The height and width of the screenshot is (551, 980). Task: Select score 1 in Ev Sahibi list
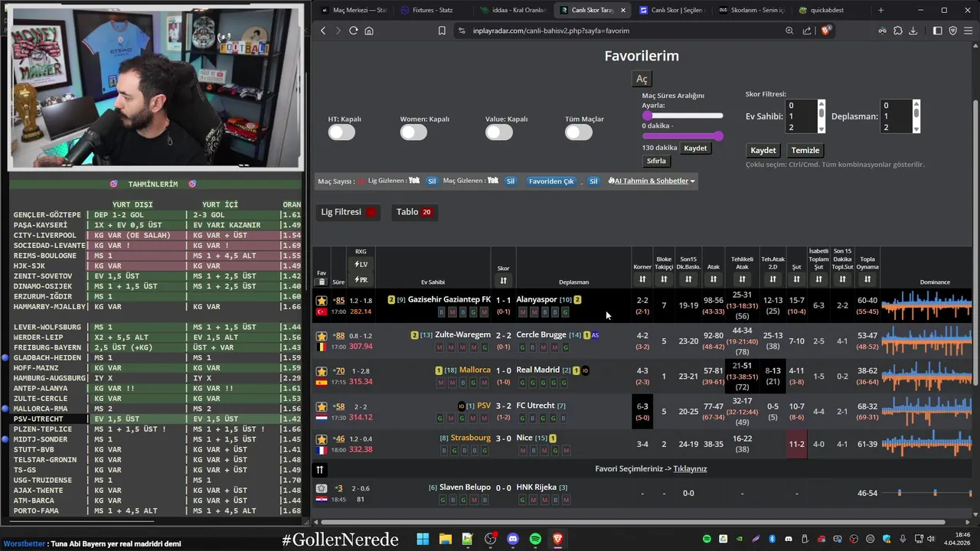point(802,116)
